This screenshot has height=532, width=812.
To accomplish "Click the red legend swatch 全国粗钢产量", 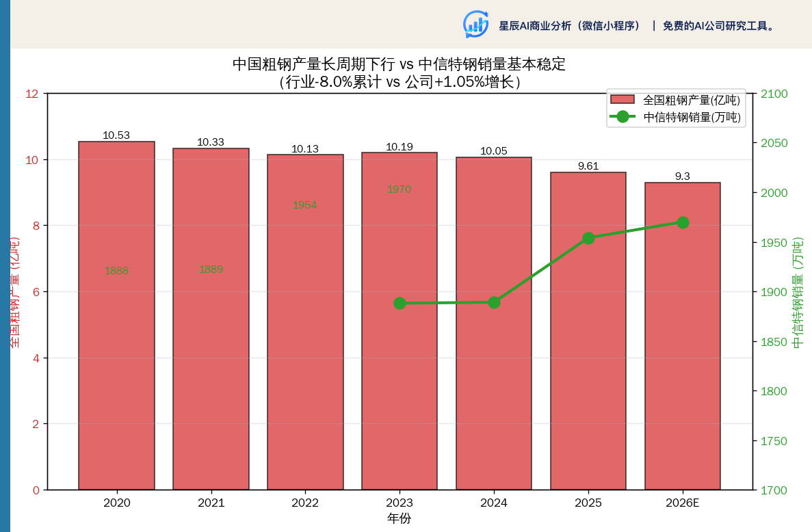I will (x=623, y=99).
